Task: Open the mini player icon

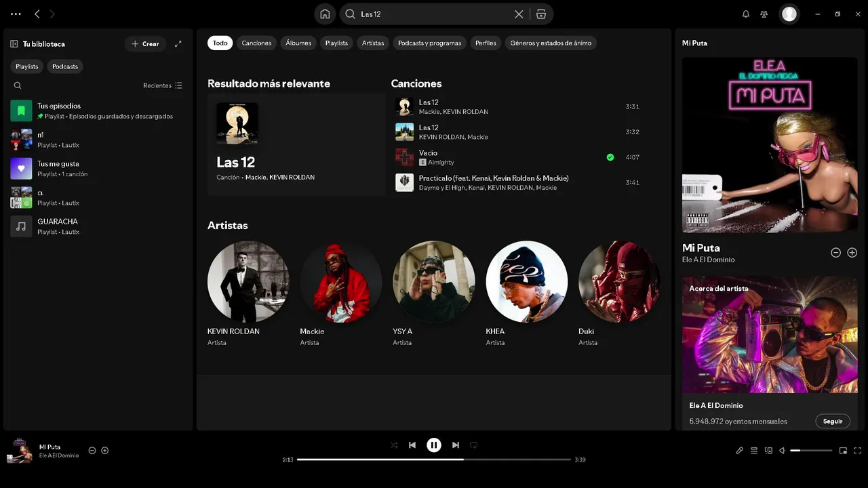Action: (844, 451)
